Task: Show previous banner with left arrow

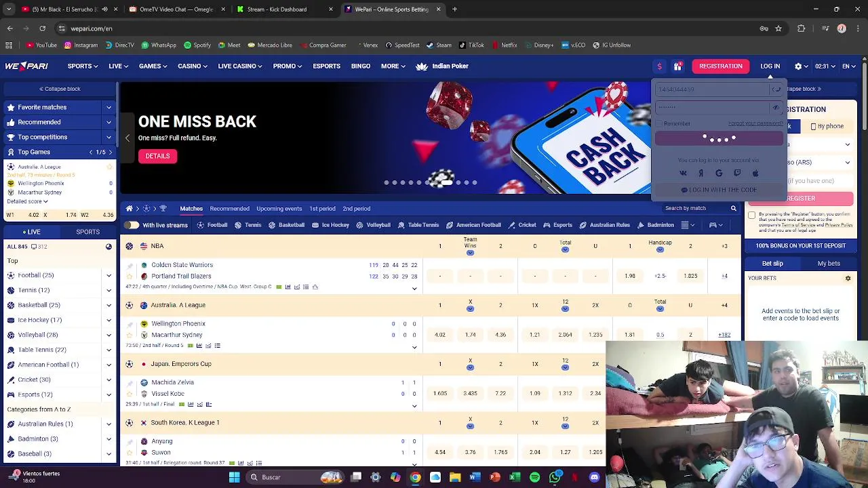Action: pyautogui.click(x=127, y=138)
